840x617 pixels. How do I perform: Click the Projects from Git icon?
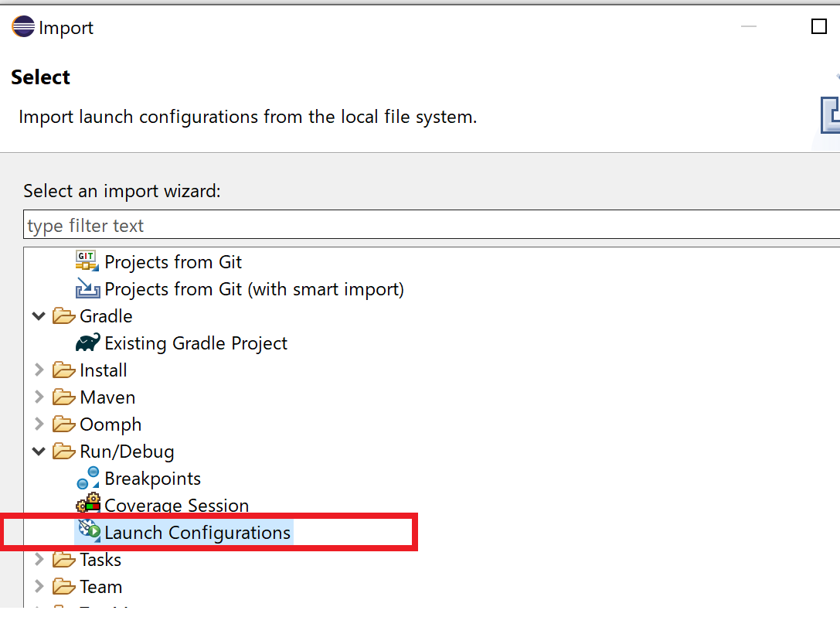click(x=87, y=261)
